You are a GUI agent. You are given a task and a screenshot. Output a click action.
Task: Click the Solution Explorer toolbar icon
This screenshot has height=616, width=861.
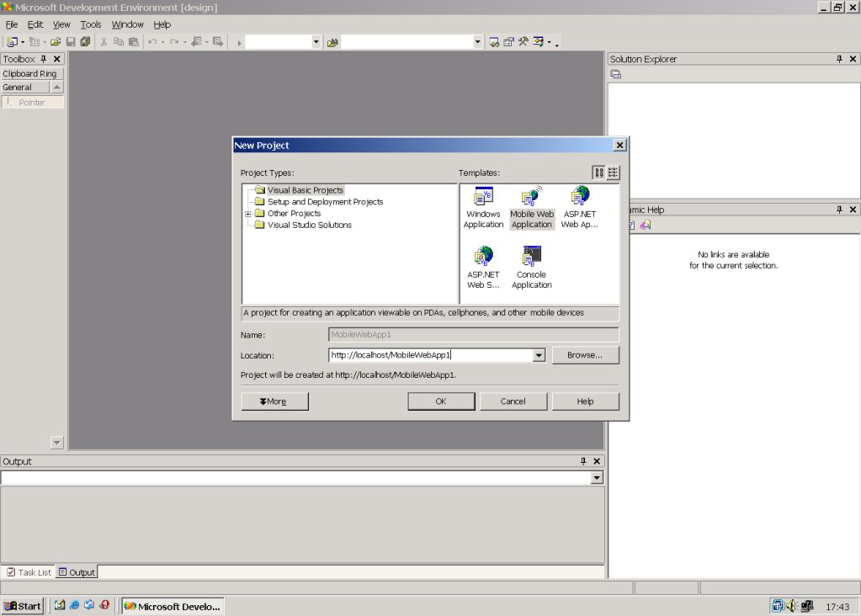coord(494,42)
